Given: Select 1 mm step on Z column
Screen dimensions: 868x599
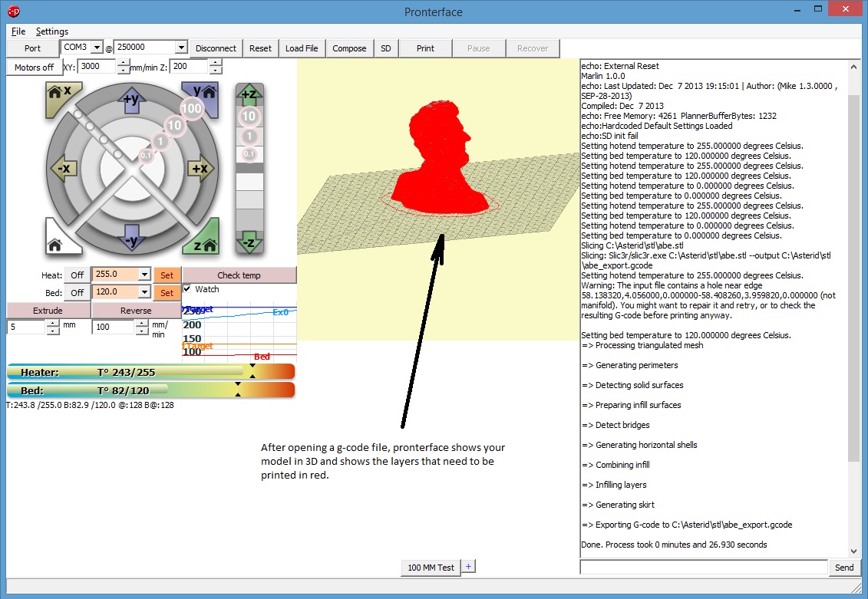Looking at the screenshot, I should point(249,136).
